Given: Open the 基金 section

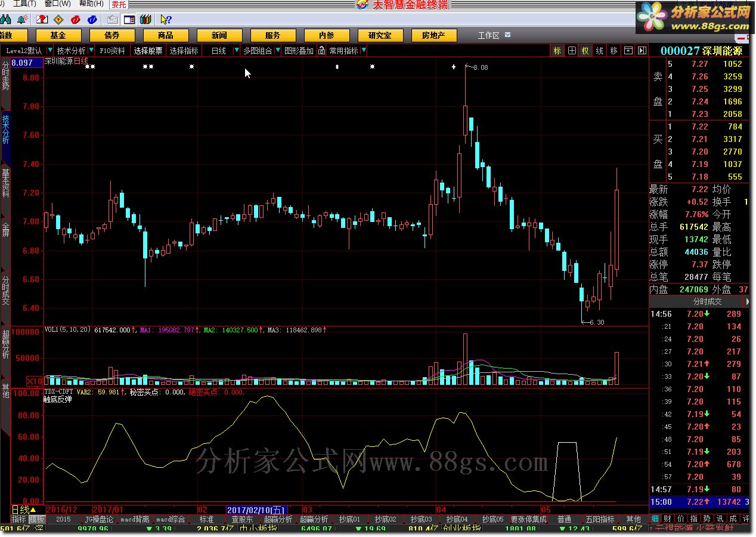Looking at the screenshot, I should coord(58,35).
